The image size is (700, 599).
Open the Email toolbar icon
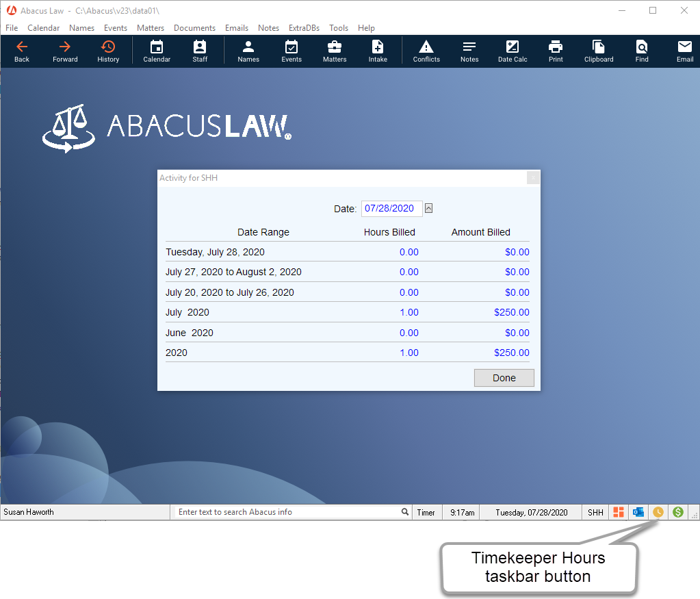(685, 51)
